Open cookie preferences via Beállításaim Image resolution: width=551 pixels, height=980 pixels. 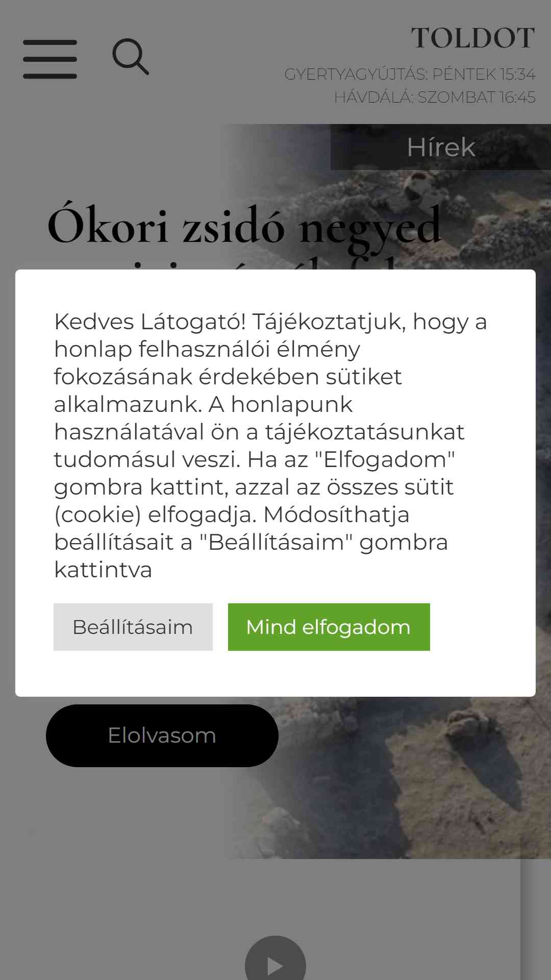pyautogui.click(x=133, y=627)
